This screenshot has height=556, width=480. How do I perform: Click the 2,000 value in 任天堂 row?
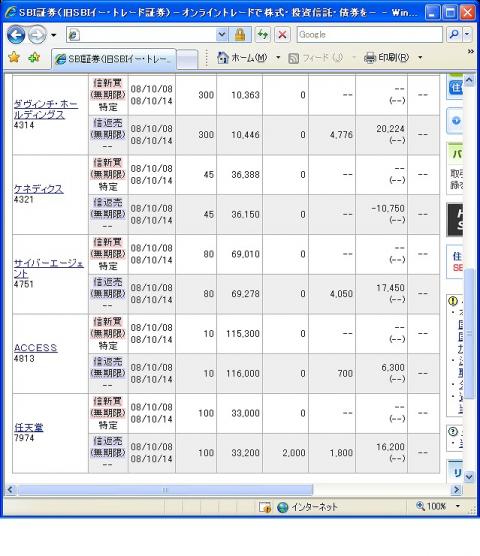(x=294, y=453)
